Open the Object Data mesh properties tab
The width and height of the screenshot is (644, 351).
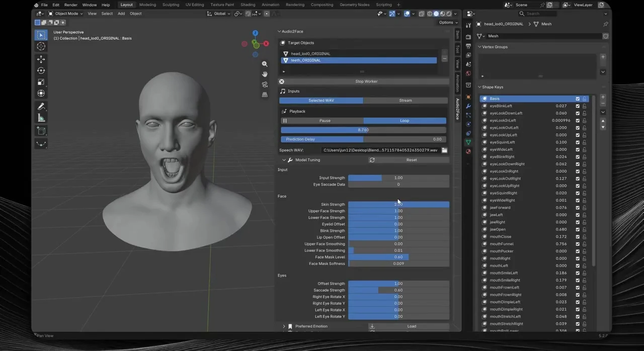(x=468, y=142)
